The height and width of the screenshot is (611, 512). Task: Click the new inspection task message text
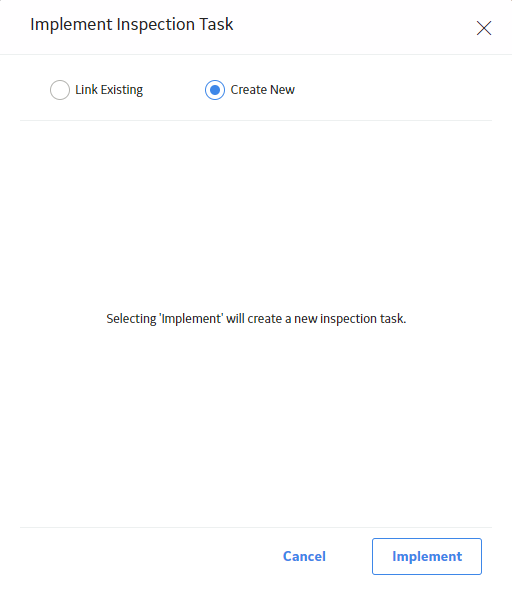pyautogui.click(x=256, y=319)
